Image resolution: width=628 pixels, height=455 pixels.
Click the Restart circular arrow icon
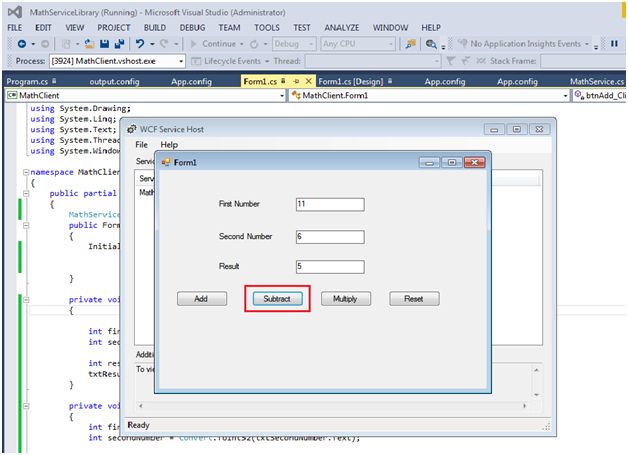[254, 44]
